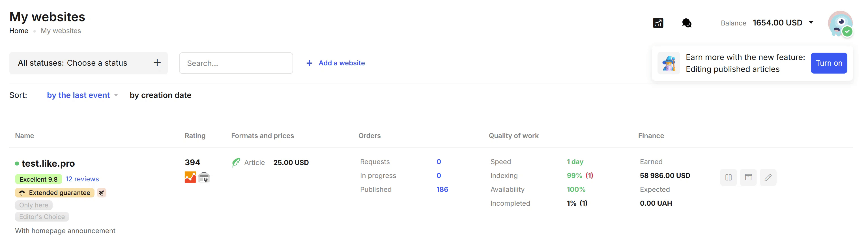The image size is (868, 245).
Task: Click the Search Console toolbox icon
Action: point(204,177)
